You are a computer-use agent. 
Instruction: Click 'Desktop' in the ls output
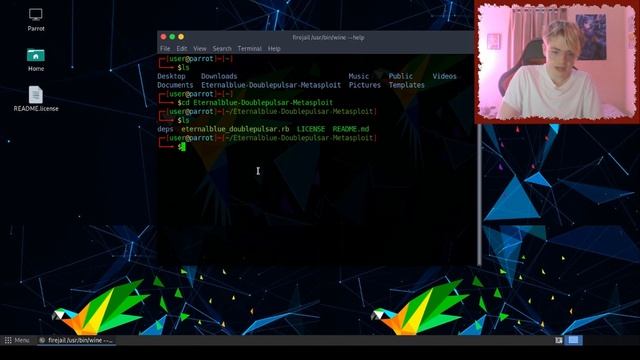(x=171, y=76)
